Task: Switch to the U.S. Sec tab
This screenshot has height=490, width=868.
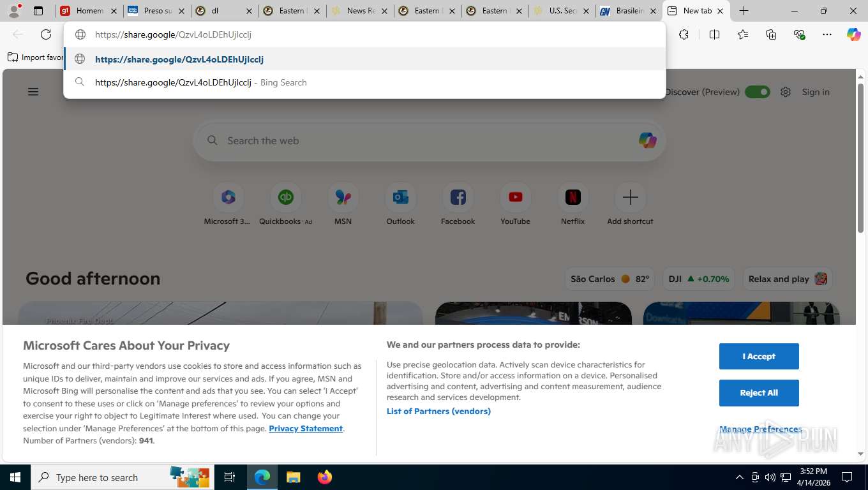Action: pyautogui.click(x=562, y=11)
